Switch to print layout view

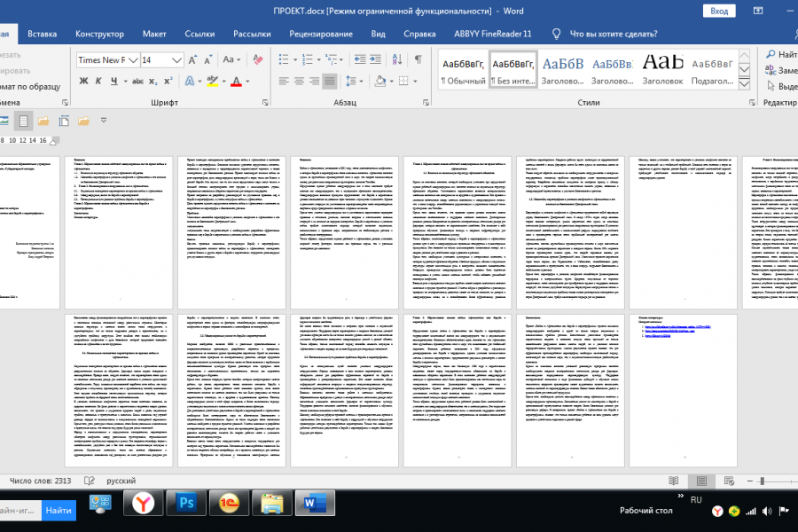click(701, 481)
